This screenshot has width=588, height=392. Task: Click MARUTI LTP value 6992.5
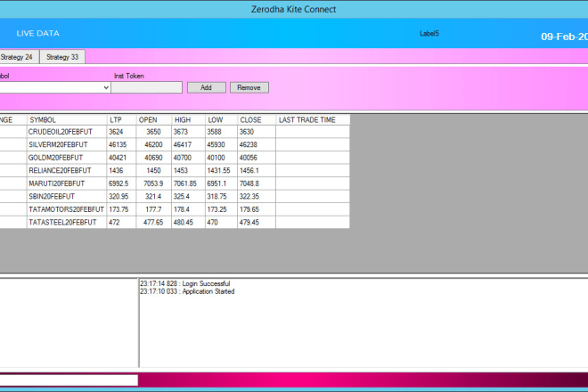click(x=121, y=184)
